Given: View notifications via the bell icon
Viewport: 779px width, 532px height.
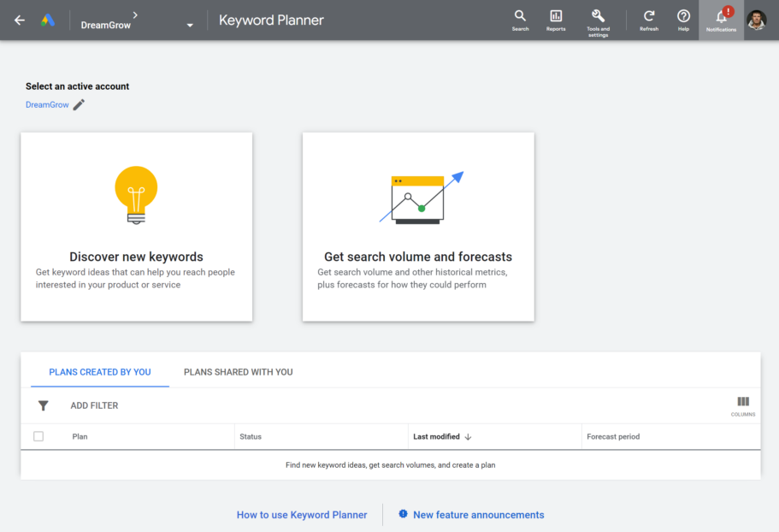Looking at the screenshot, I should 719,20.
